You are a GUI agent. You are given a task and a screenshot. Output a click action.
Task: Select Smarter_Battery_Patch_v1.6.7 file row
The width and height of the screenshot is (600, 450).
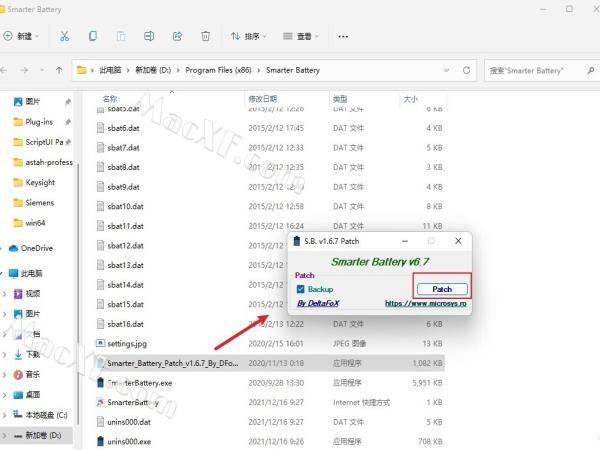[x=269, y=363]
